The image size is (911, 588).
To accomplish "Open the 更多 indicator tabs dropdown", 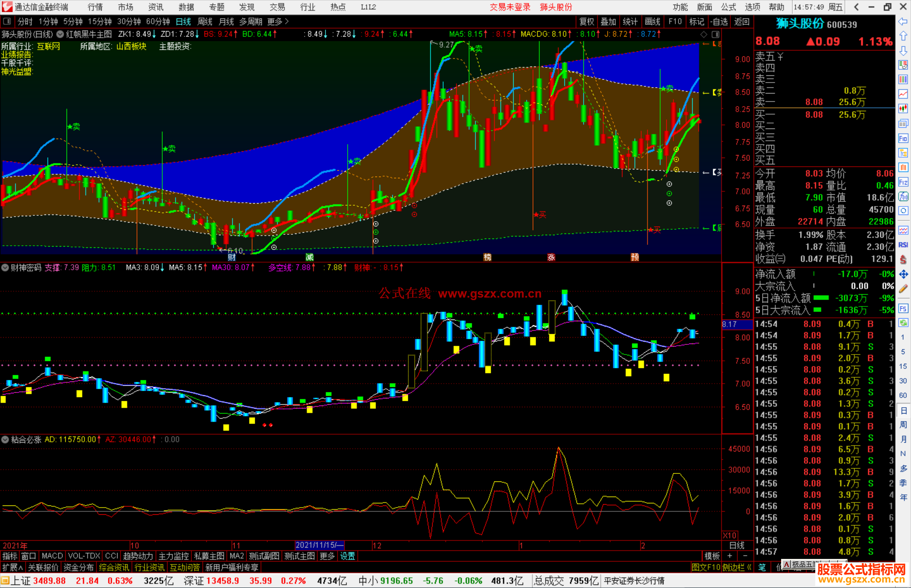I will point(327,556).
